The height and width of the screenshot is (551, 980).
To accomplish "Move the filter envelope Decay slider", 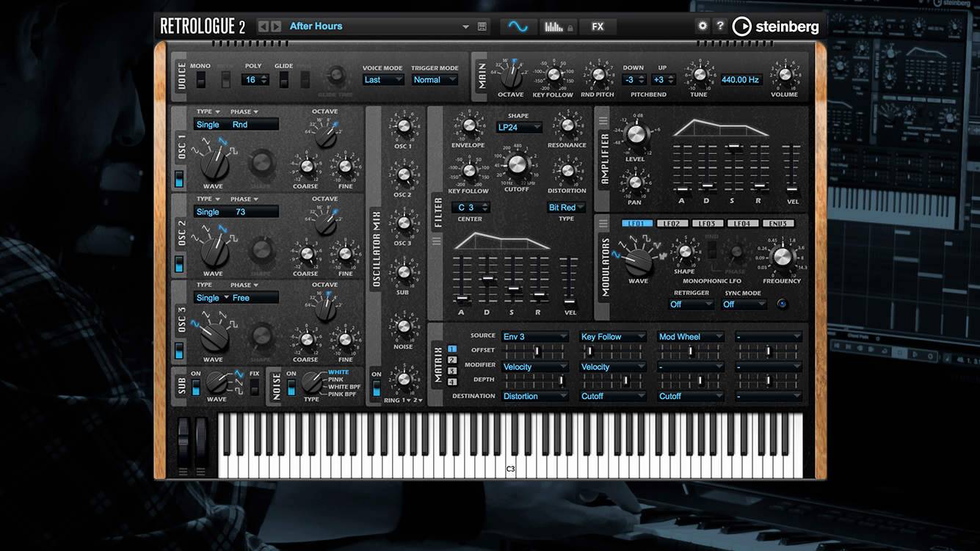I will (487, 279).
